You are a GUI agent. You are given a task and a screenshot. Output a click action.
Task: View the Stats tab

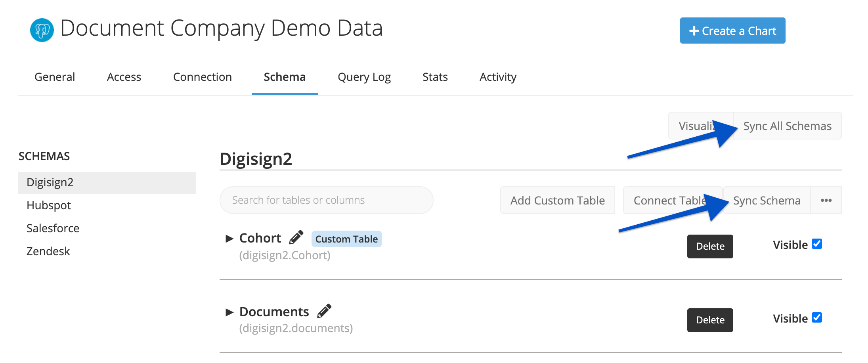[x=435, y=77]
